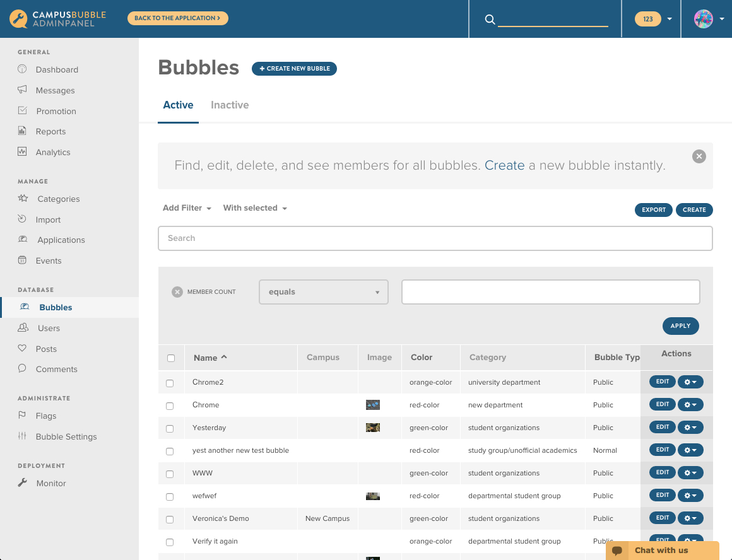Tick the checkbox next to wefwef
The width and height of the screenshot is (732, 560).
point(170,495)
